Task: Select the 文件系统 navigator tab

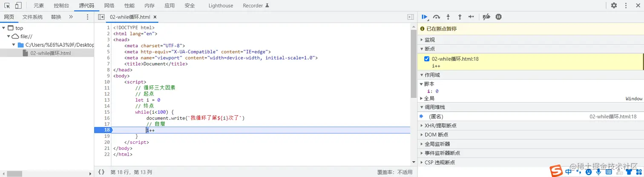Action: (32, 17)
